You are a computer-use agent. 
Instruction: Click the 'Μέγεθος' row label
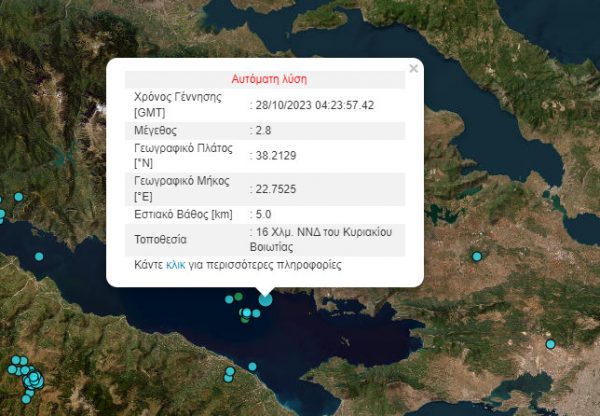point(158,131)
